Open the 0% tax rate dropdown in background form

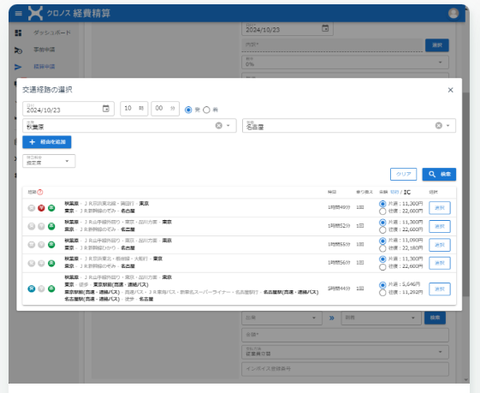pos(345,62)
